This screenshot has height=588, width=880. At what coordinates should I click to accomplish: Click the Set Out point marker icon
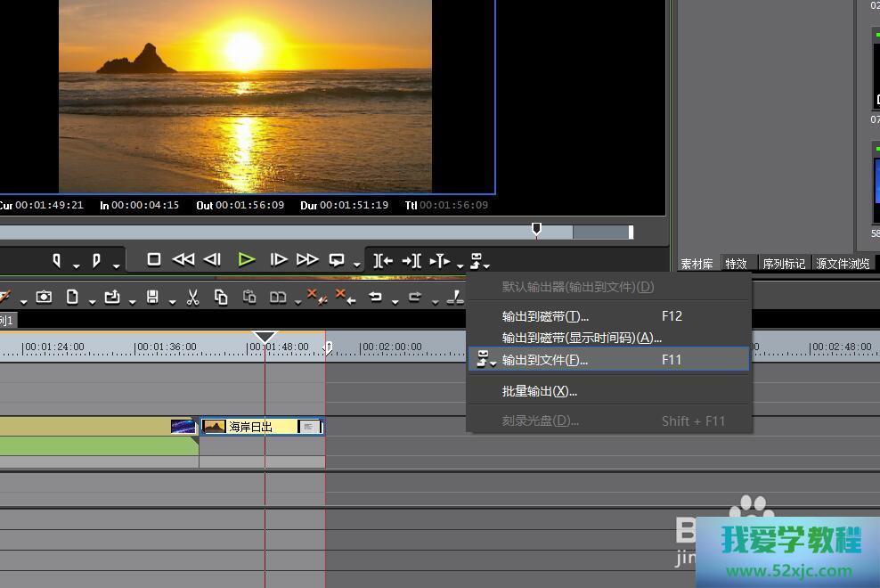click(96, 260)
